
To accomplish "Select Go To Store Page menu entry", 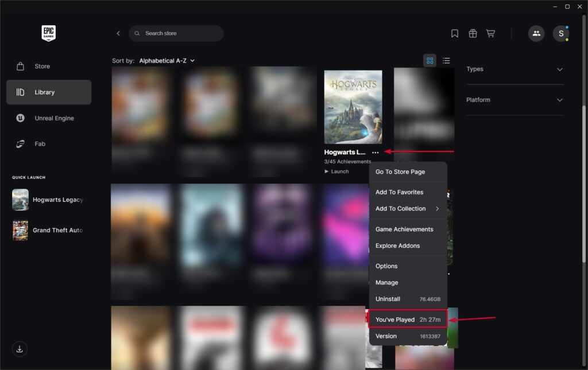I will coord(400,172).
